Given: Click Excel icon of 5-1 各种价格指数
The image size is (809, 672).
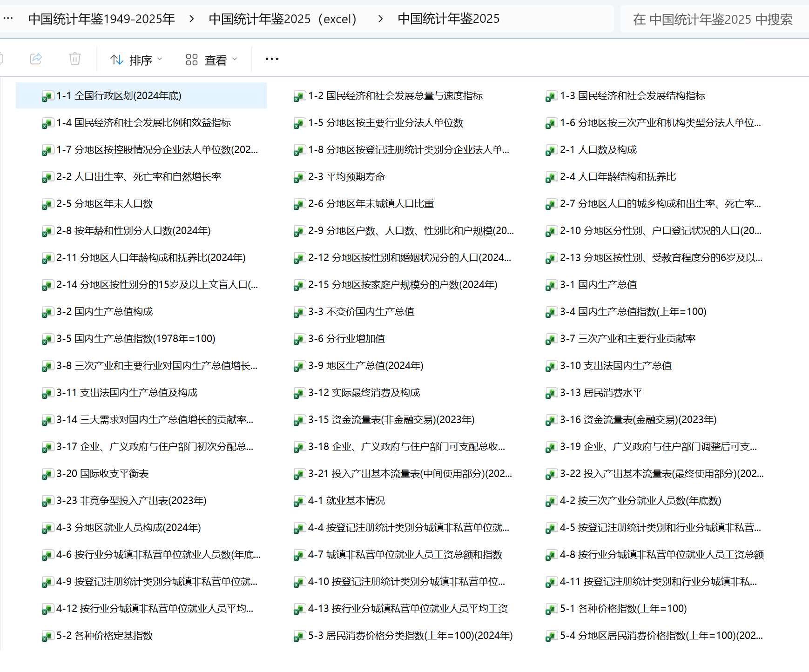Looking at the screenshot, I should [x=551, y=609].
